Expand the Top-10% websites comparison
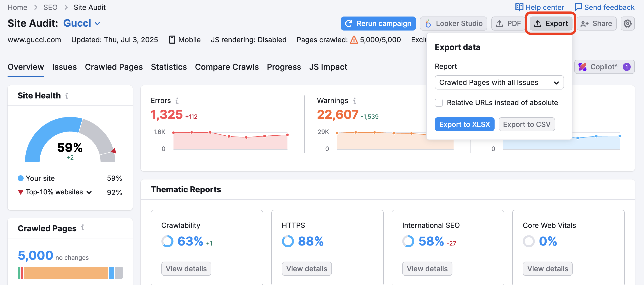 (89, 192)
